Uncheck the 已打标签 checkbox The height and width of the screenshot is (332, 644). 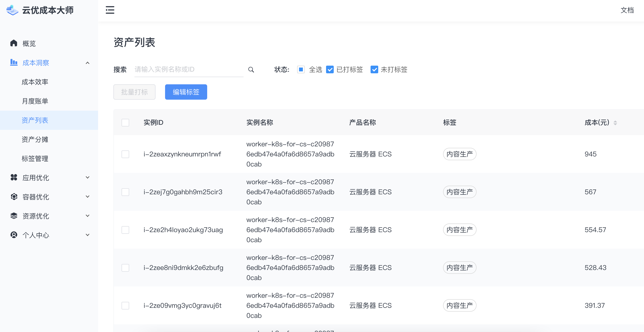point(330,69)
